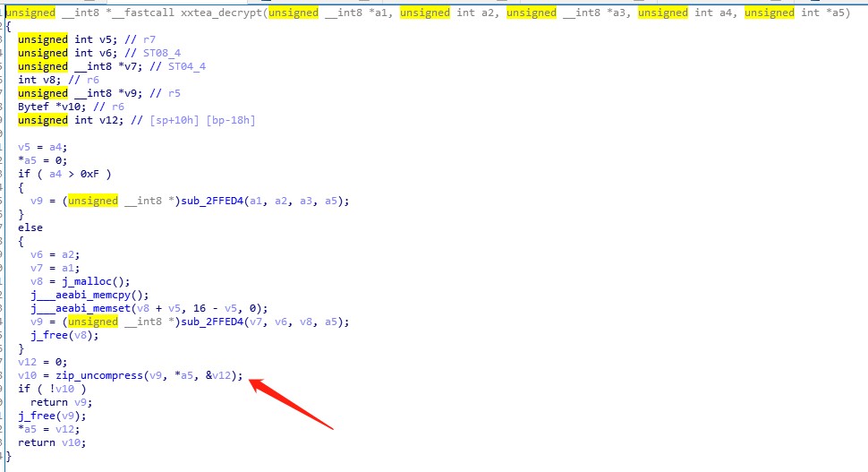Screen dimensions: 868x472
Task: Click the 'return v10;' statement
Action: [x=52, y=442]
